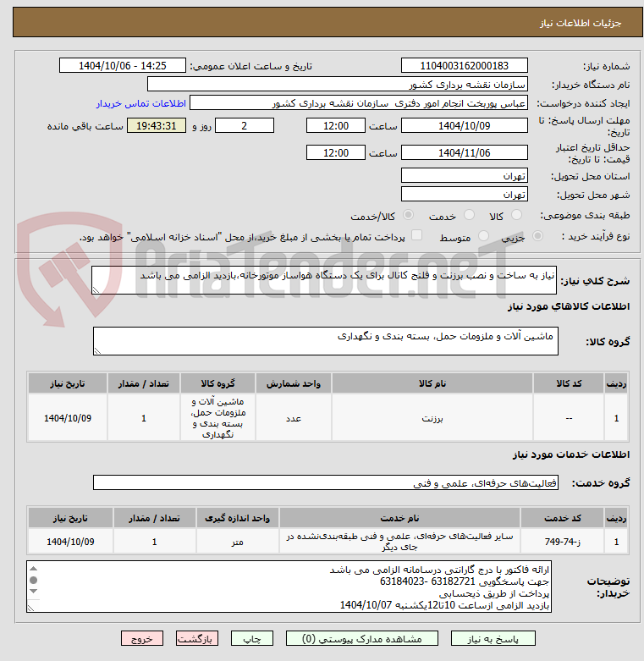Click the کد خدمت column header
This screenshot has width=644, height=661.
tap(563, 518)
